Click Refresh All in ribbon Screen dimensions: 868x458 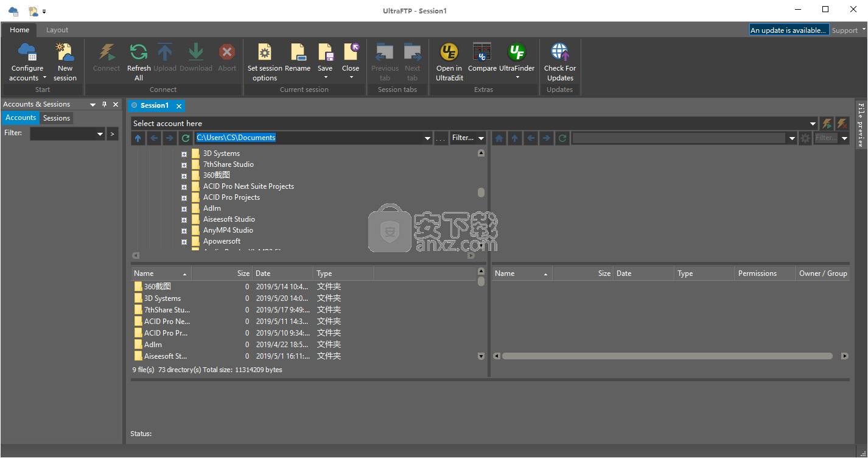click(x=139, y=62)
